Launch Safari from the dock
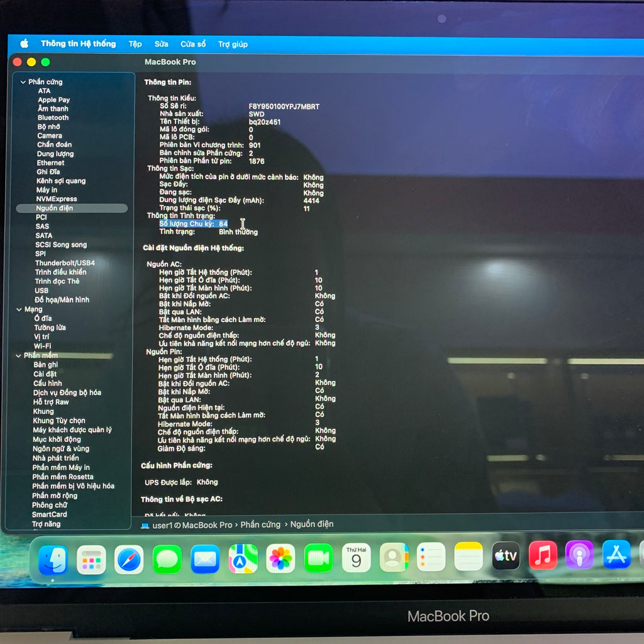644x644 pixels. point(129,559)
